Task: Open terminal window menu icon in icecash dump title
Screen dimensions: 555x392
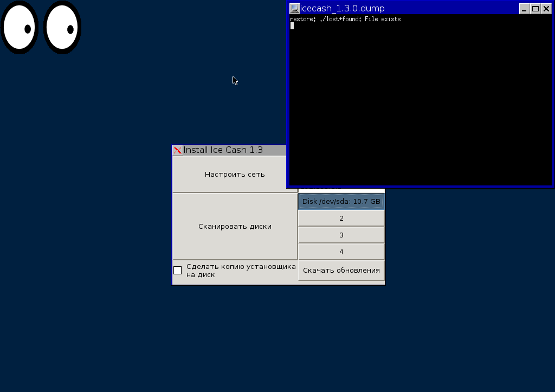Action: tap(294, 9)
